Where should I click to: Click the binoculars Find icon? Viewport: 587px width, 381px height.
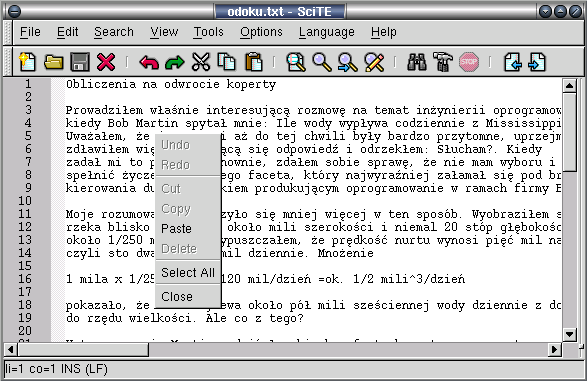(x=417, y=62)
